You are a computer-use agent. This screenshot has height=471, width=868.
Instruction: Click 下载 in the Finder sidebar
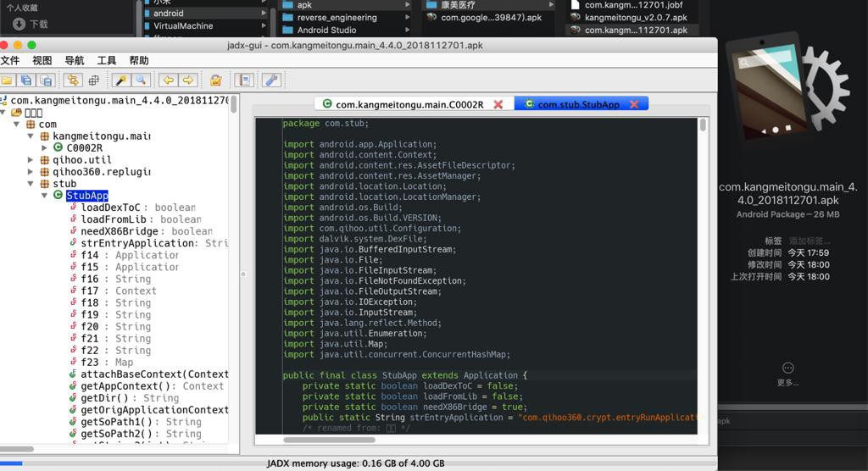pyautogui.click(x=31, y=24)
